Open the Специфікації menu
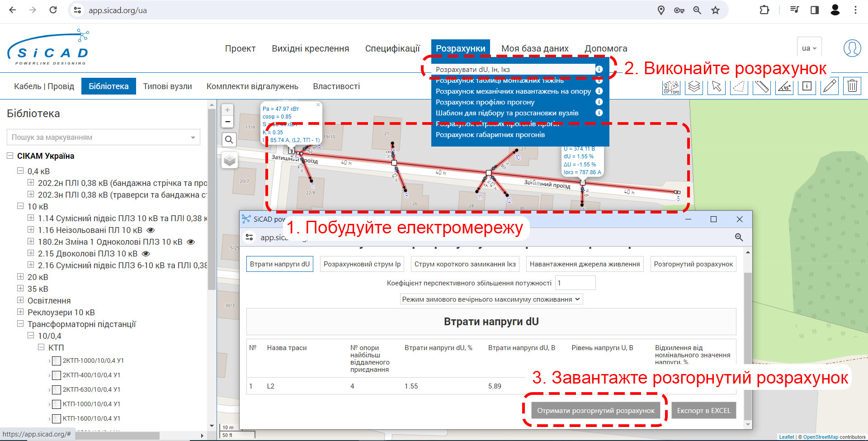Screen dimensions: 868x441 point(392,48)
